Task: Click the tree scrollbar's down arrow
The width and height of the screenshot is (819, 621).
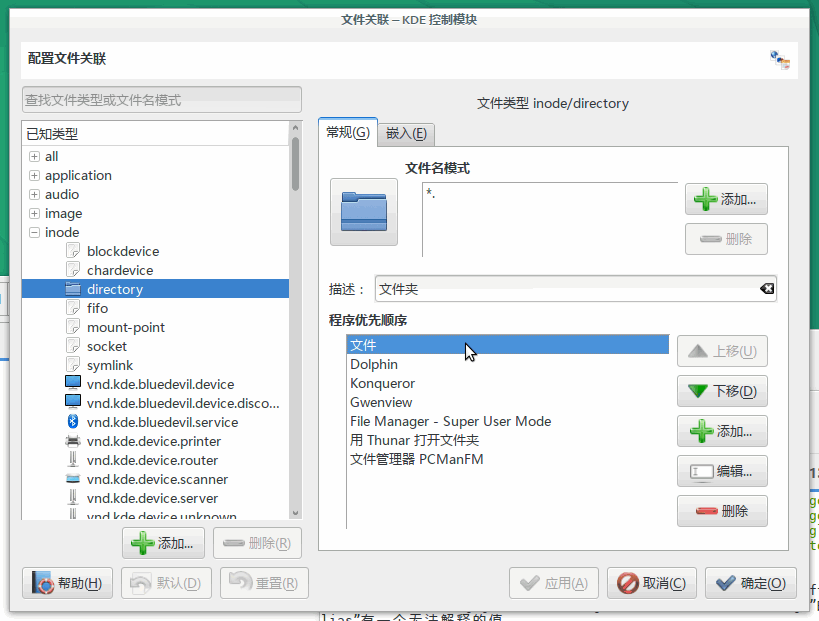Action: click(x=295, y=513)
